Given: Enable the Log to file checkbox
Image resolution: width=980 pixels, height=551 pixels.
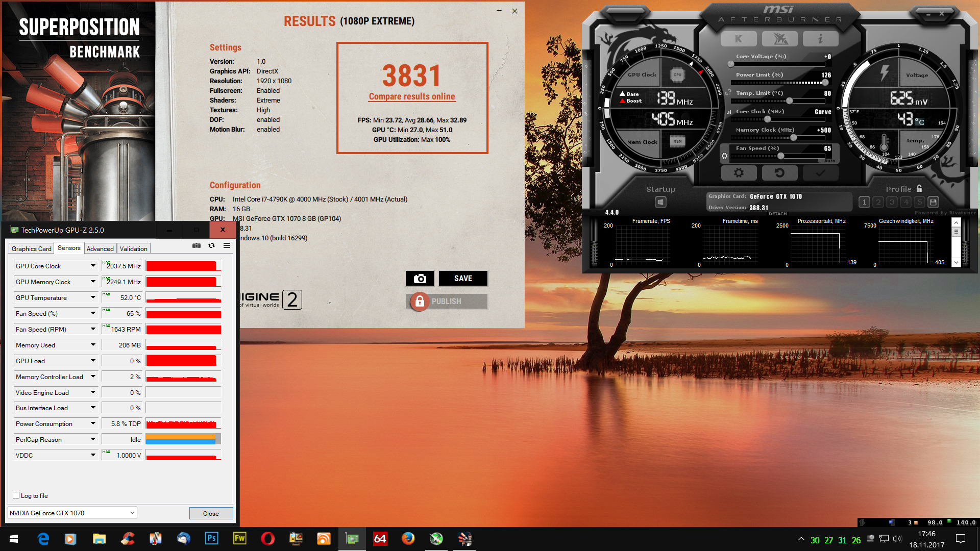Looking at the screenshot, I should click(x=16, y=495).
